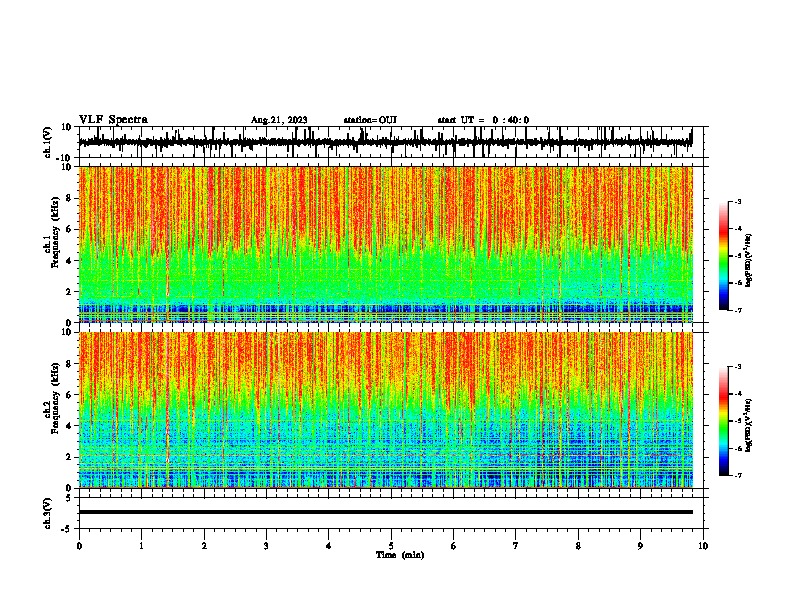The height and width of the screenshot is (612, 792).
Task: Click the ch.2 spectrogram plot area
Action: pyautogui.click(x=385, y=410)
